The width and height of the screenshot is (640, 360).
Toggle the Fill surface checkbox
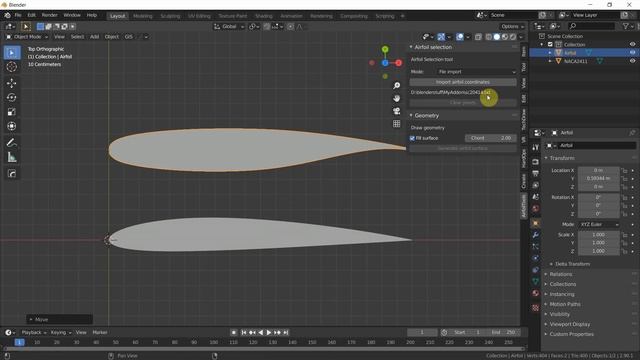point(412,138)
